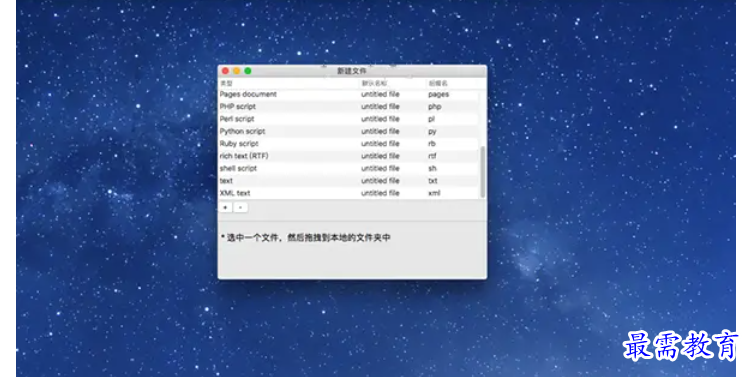Click the plain "text" type cell

coord(226,181)
